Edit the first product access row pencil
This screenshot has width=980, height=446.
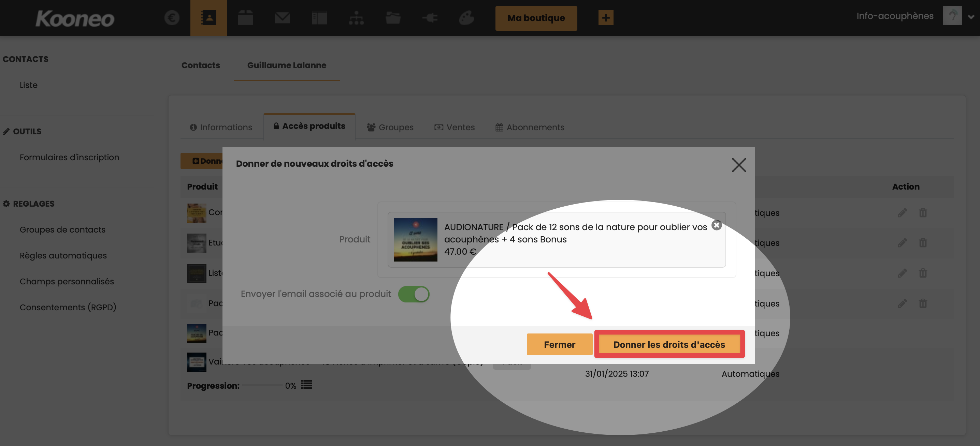tap(902, 212)
